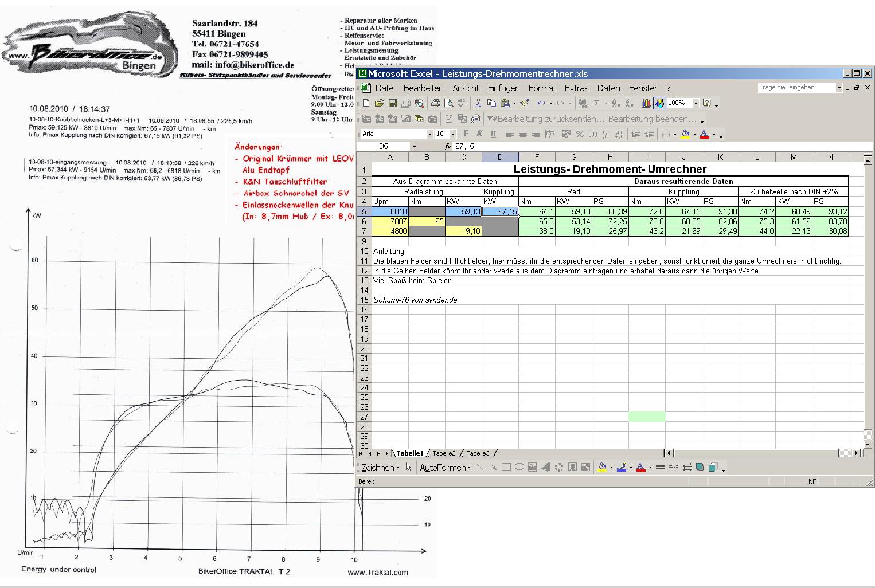875x588 pixels.
Task: Select the Format Painter brush icon
Action: tap(525, 103)
